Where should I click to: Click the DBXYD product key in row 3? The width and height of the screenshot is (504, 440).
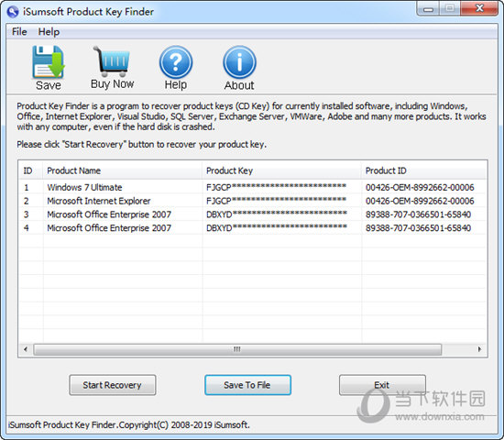(277, 214)
